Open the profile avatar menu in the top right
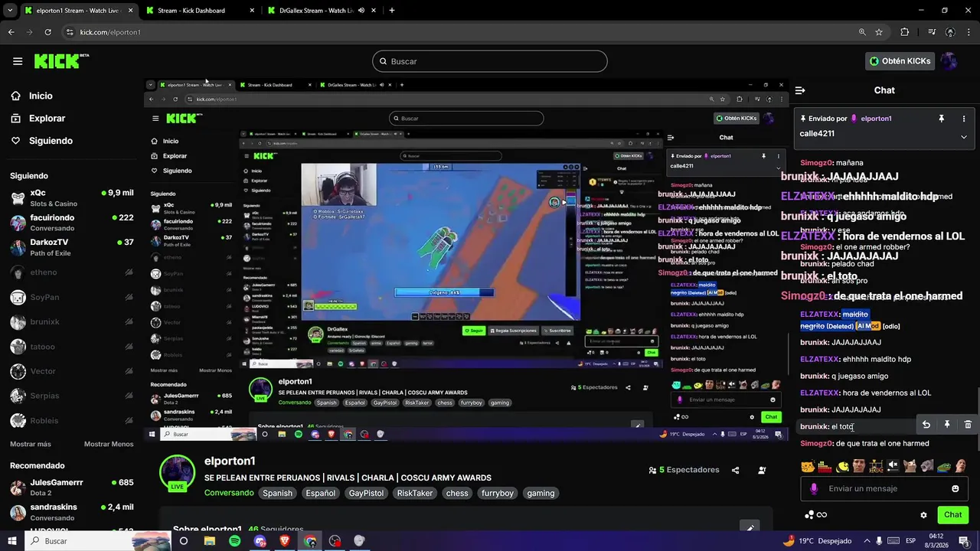This screenshot has width=980, height=551. pyautogui.click(x=949, y=61)
